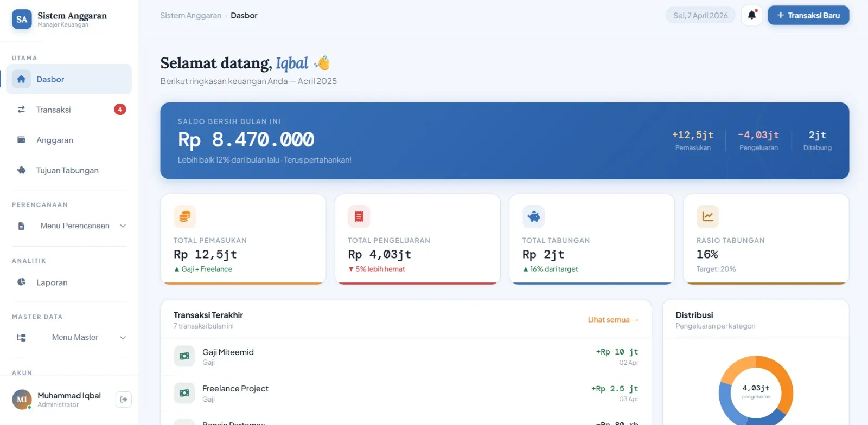Click the Rasio Tabungan chart icon

(x=707, y=216)
